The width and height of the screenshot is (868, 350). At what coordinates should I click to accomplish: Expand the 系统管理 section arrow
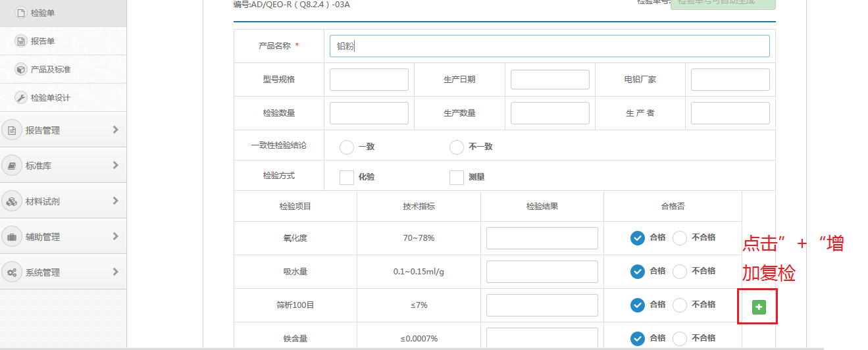115,272
